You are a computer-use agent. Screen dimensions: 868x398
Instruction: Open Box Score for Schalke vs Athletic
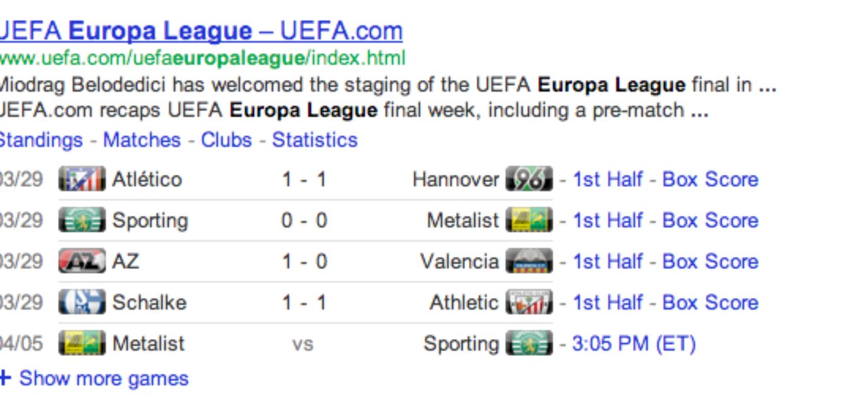pos(710,303)
